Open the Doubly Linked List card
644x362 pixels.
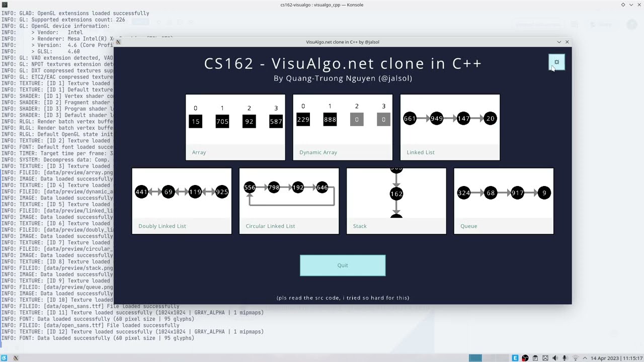[182, 201]
